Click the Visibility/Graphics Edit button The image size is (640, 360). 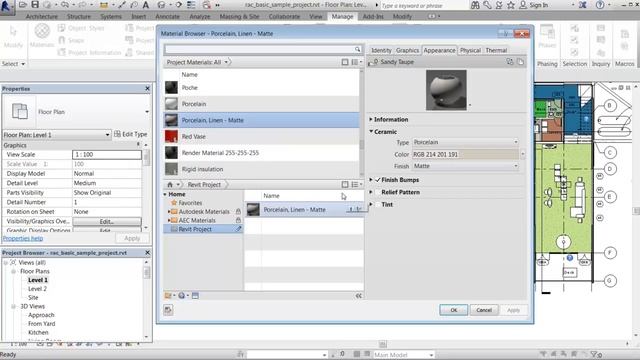107,221
